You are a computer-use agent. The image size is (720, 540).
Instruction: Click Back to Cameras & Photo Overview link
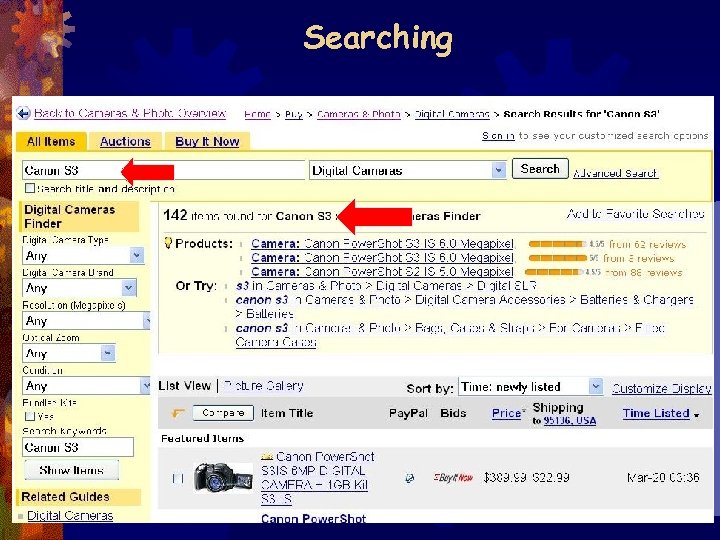click(x=130, y=113)
